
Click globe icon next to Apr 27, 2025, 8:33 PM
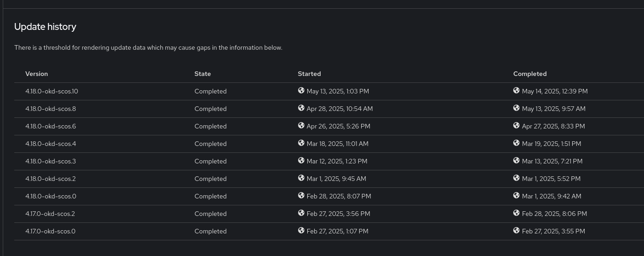coord(516,126)
